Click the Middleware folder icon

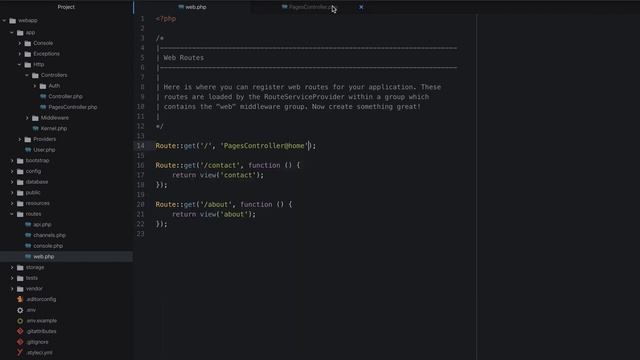[x=35, y=118]
